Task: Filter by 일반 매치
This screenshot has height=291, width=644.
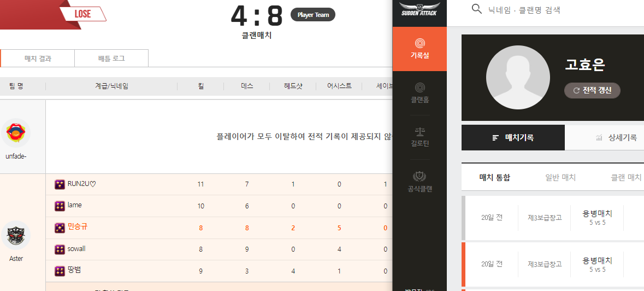Action: pos(560,177)
